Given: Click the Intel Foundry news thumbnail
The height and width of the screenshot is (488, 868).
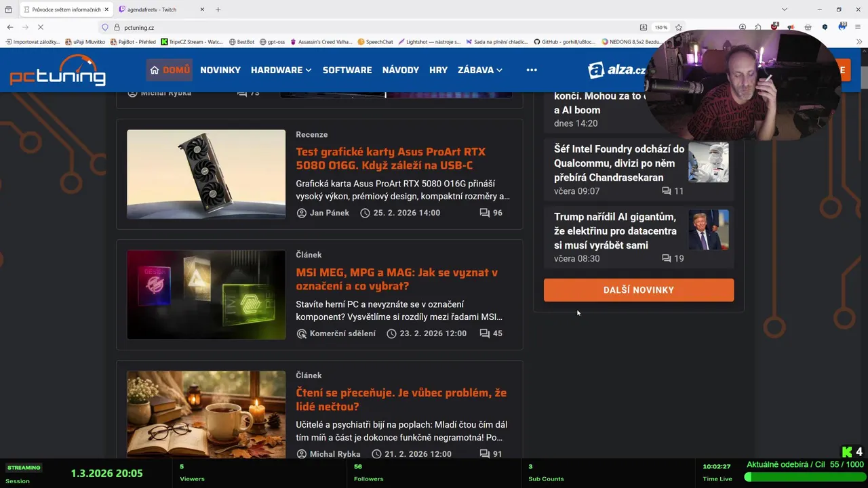Looking at the screenshot, I should coord(709,162).
